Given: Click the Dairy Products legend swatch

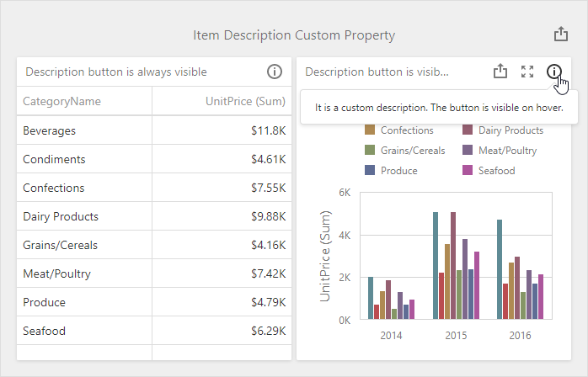Looking at the screenshot, I should [x=468, y=130].
